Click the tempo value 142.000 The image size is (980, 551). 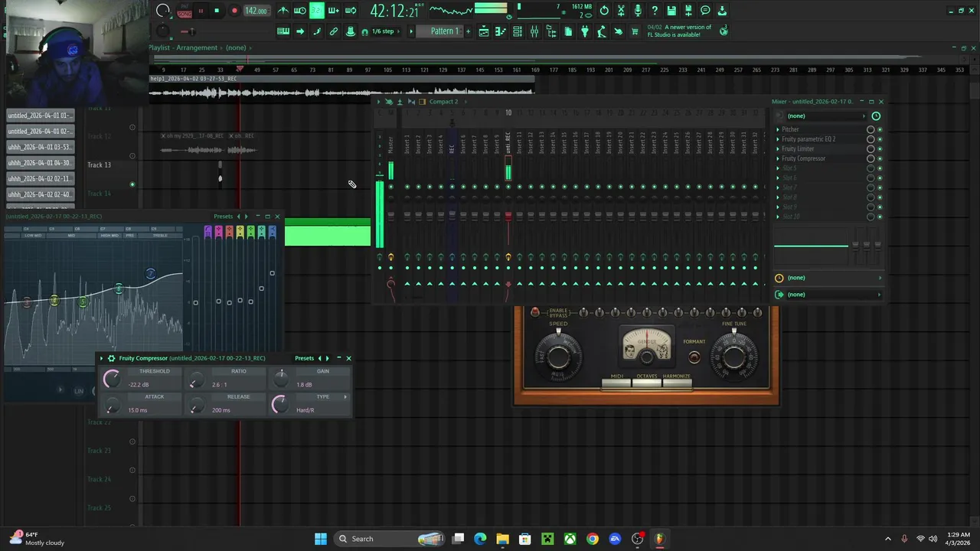point(256,11)
